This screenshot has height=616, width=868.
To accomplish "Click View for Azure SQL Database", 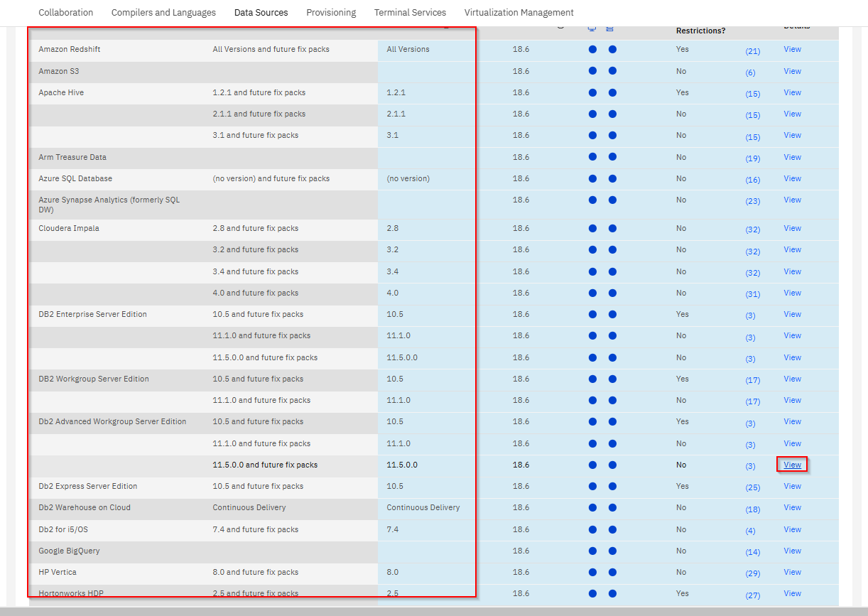I will (x=792, y=178).
